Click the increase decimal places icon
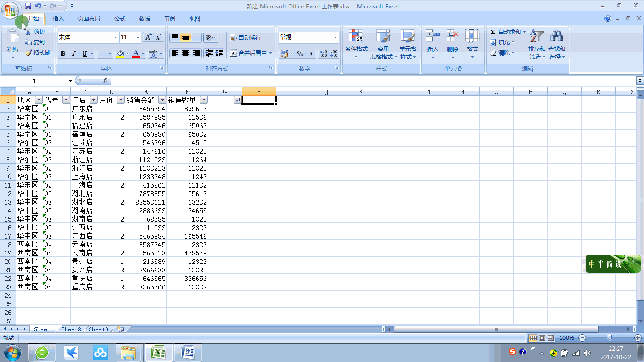 [x=323, y=54]
